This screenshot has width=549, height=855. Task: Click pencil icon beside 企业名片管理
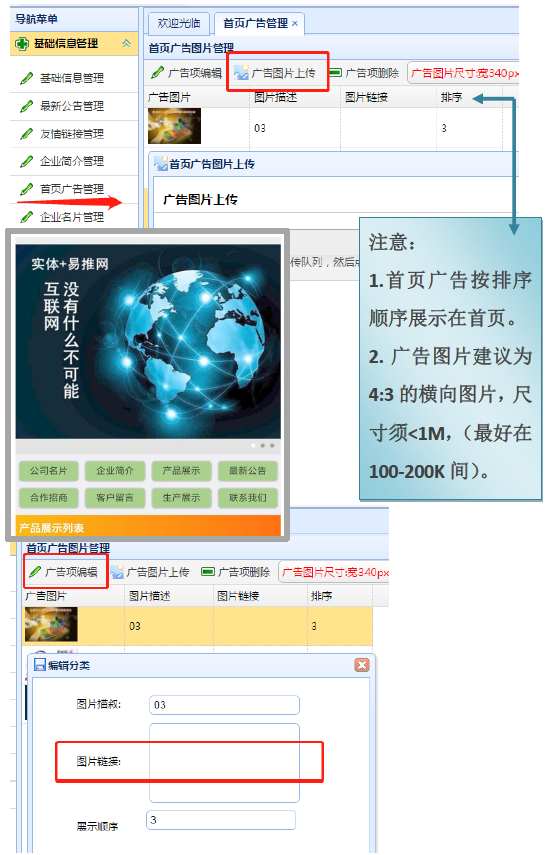(x=26, y=217)
